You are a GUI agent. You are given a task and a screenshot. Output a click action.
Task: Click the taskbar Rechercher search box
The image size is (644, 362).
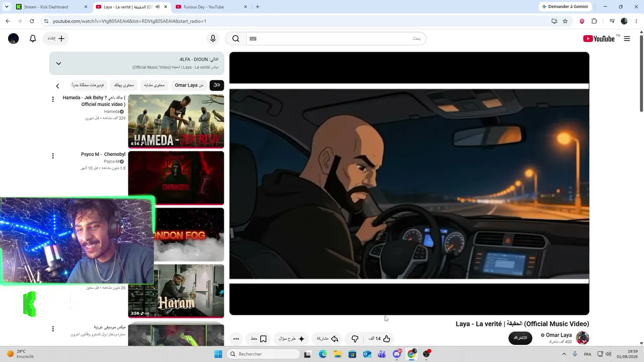[x=263, y=354]
